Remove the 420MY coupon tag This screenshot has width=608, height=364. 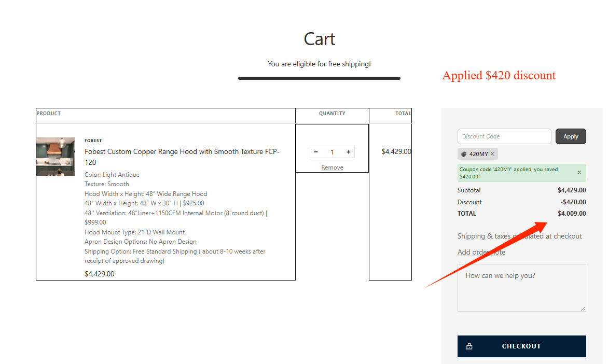point(492,154)
